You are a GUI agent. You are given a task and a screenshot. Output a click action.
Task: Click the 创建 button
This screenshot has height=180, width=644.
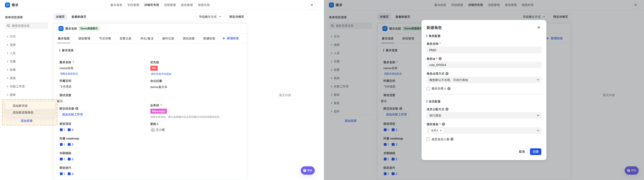535,152
